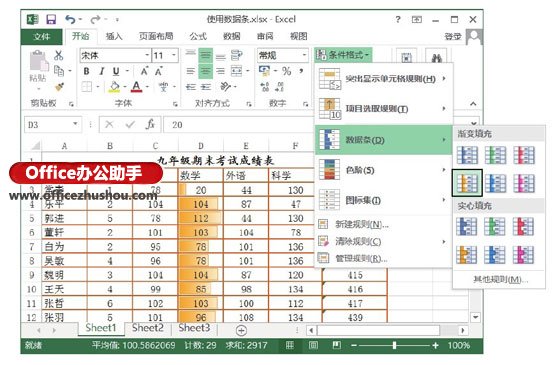Toggle align text left
This screenshot has width=560, height=365.
190,71
